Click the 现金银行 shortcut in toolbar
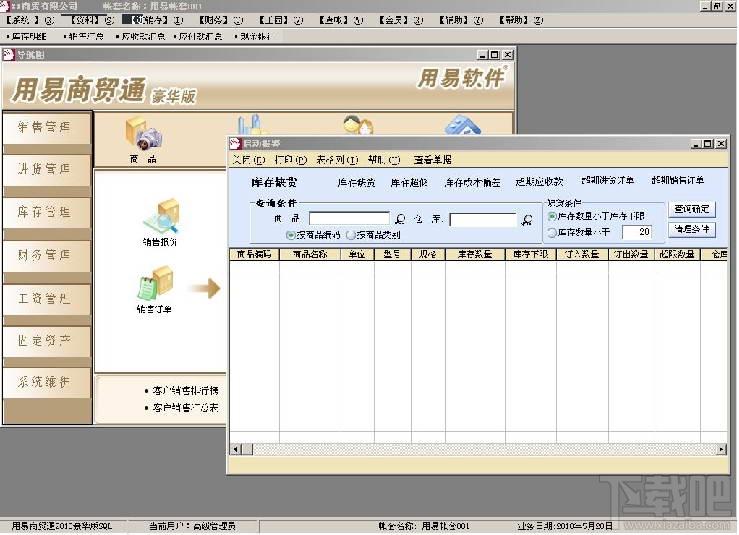Image resolution: width=739 pixels, height=535 pixels. pyautogui.click(x=253, y=36)
